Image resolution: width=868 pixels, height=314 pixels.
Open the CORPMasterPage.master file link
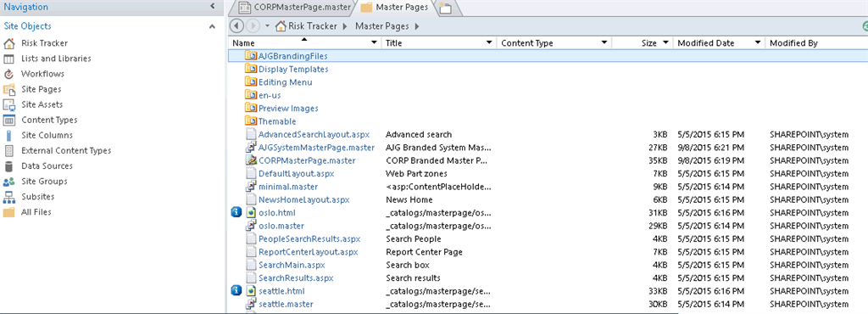[307, 160]
